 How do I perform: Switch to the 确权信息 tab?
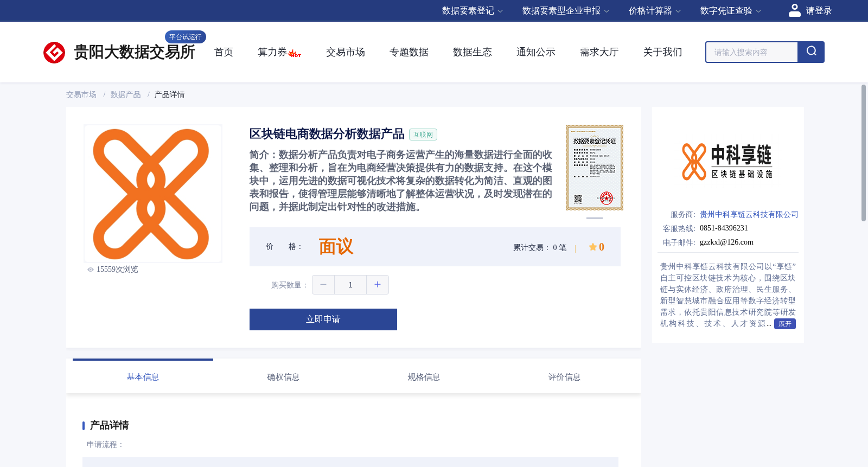click(x=283, y=377)
